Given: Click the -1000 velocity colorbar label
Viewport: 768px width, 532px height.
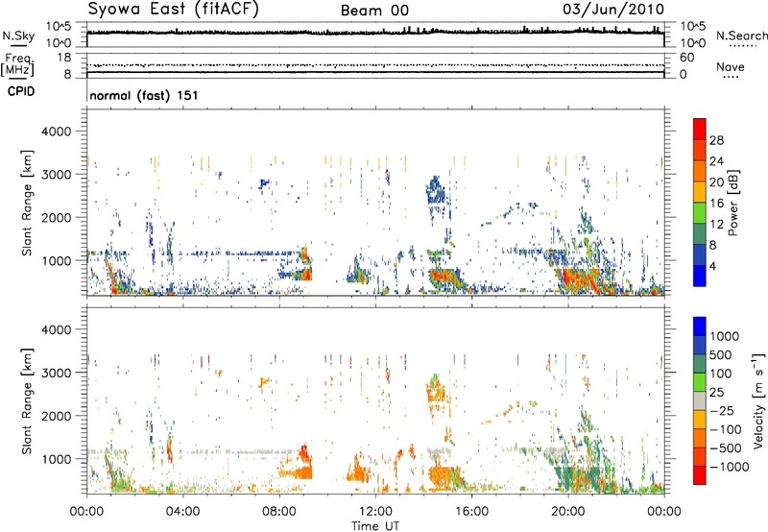Looking at the screenshot, I should click(x=729, y=467).
